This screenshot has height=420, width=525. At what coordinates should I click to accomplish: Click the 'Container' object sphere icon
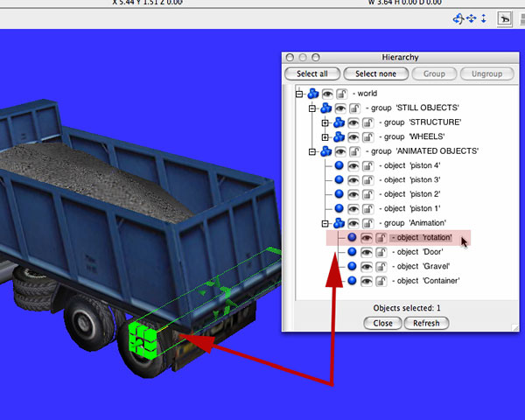coord(352,280)
